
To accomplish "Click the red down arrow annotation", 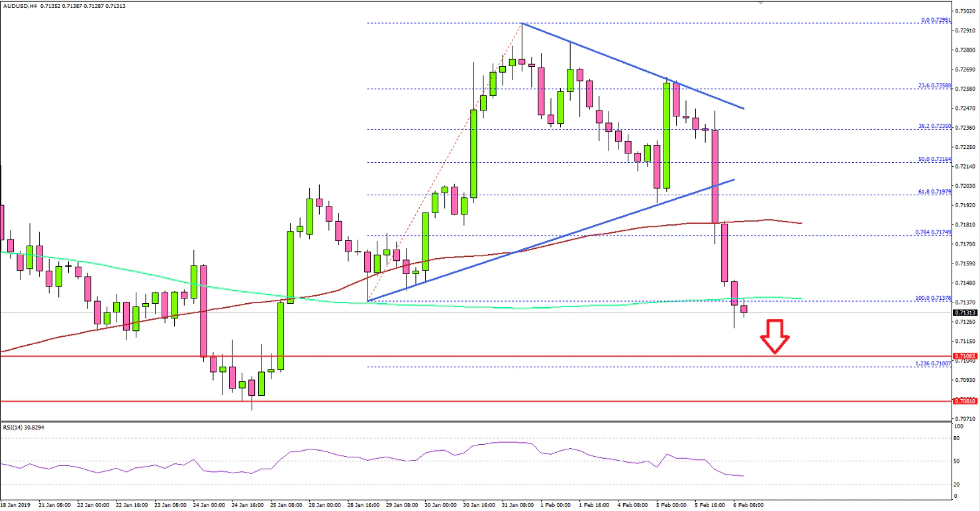I will [775, 338].
